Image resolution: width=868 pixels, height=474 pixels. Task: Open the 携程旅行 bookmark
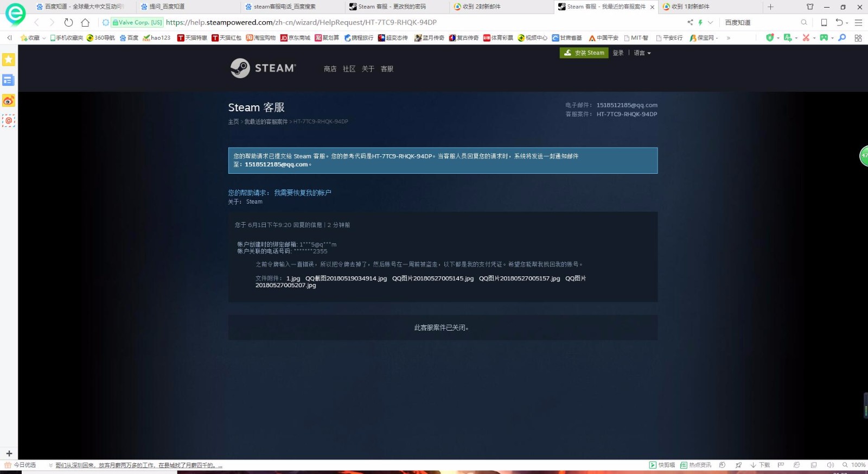pos(359,38)
